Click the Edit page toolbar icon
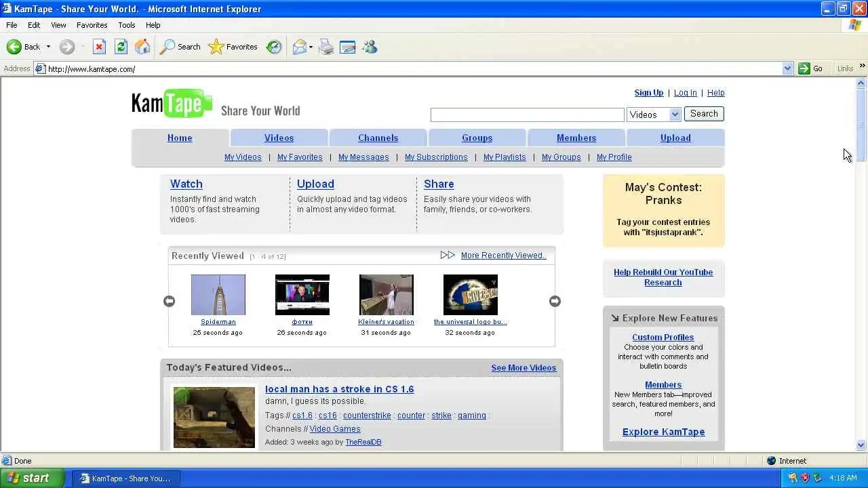Image resolution: width=868 pixels, height=488 pixels. point(348,47)
